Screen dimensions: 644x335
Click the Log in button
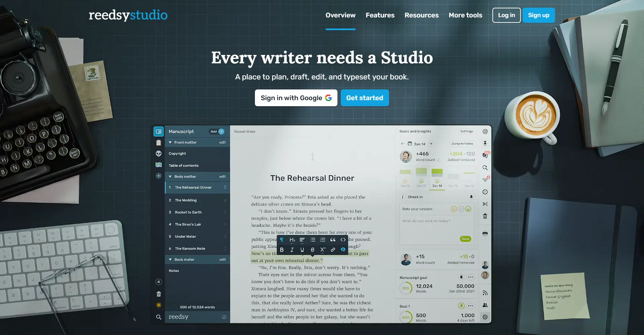coord(506,15)
